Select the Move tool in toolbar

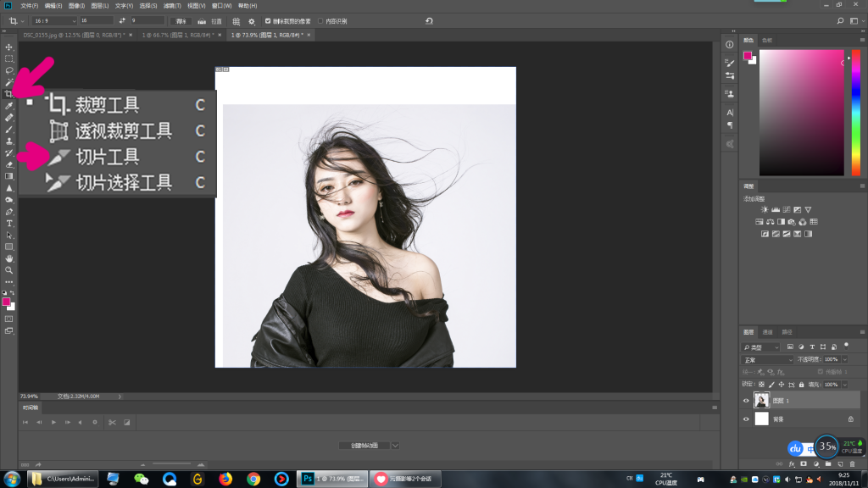[x=8, y=47]
